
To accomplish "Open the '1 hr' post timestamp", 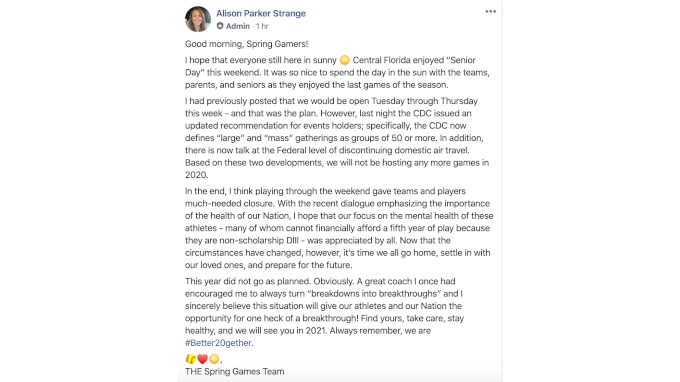I will tap(262, 26).
